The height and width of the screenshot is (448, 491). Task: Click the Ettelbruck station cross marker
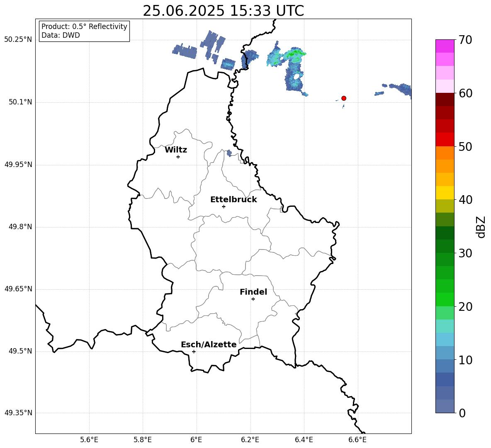click(x=224, y=206)
